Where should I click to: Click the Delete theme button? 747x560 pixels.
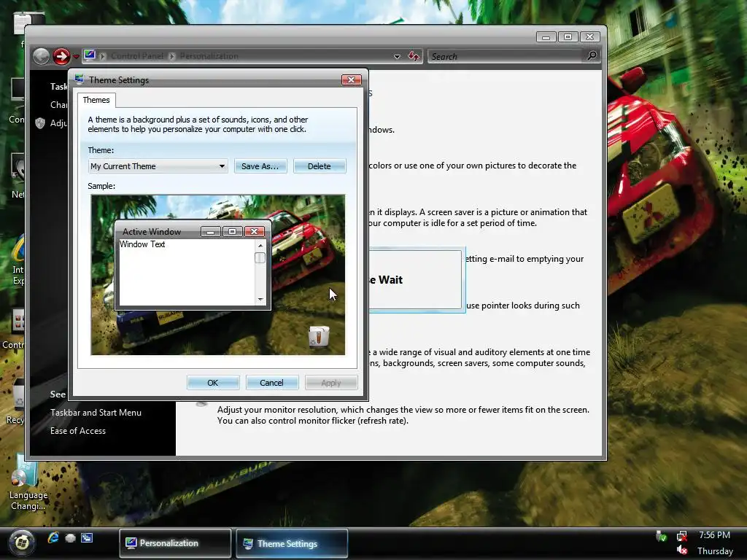click(320, 166)
